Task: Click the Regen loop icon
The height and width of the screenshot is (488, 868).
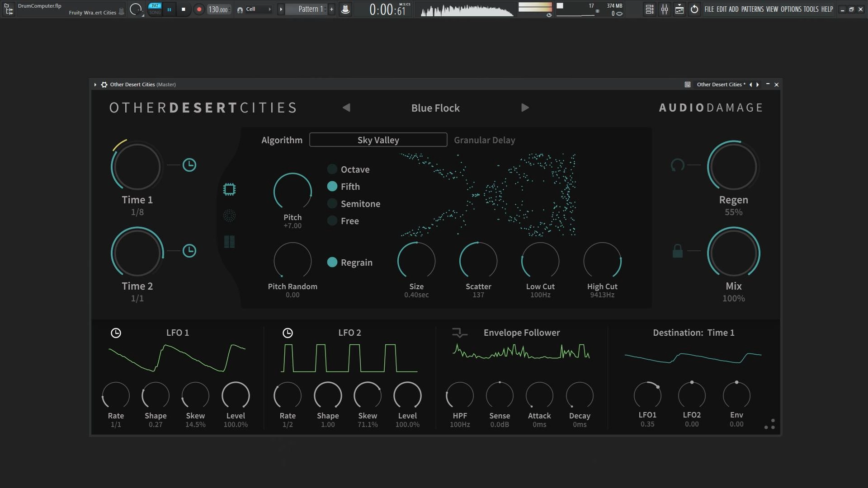Action: coord(677,165)
